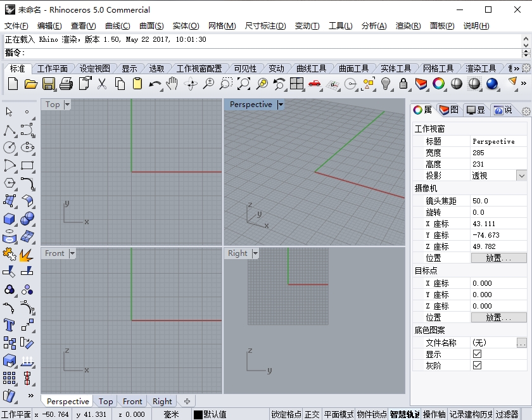The width and height of the screenshot is (532, 420).
Task: Open the Top viewport dropdown arrow
Action: coord(67,105)
